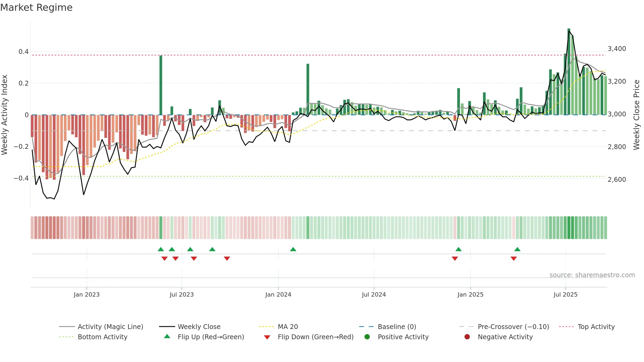
Task: Click the 0.4 activity axis label
Action: [24, 52]
